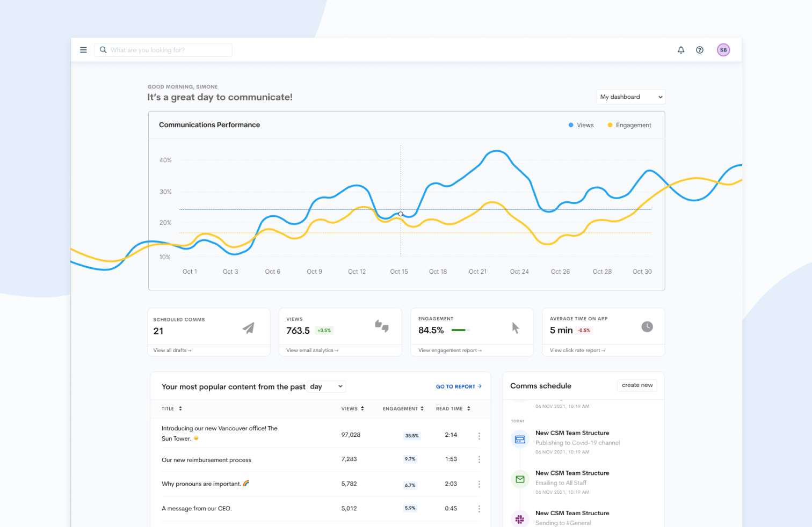Click the search magnifier icon
812x527 pixels.
point(103,50)
